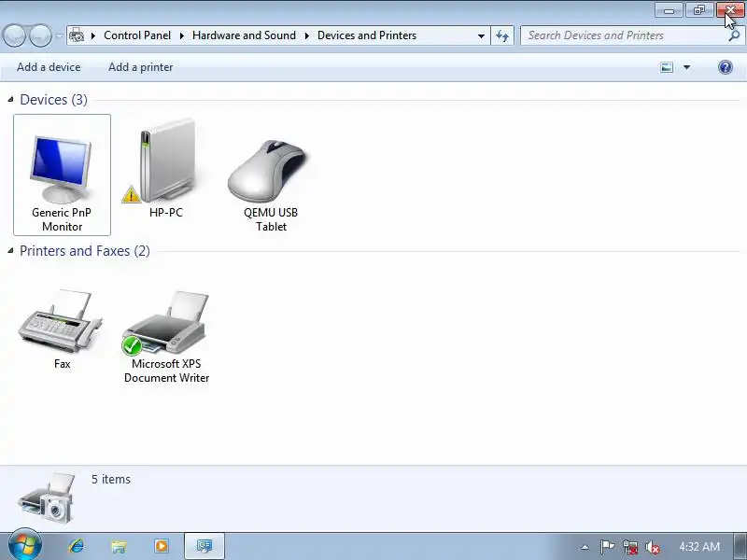Open Windows Explorer from taskbar
This screenshot has height=560, width=747.
coord(119,546)
